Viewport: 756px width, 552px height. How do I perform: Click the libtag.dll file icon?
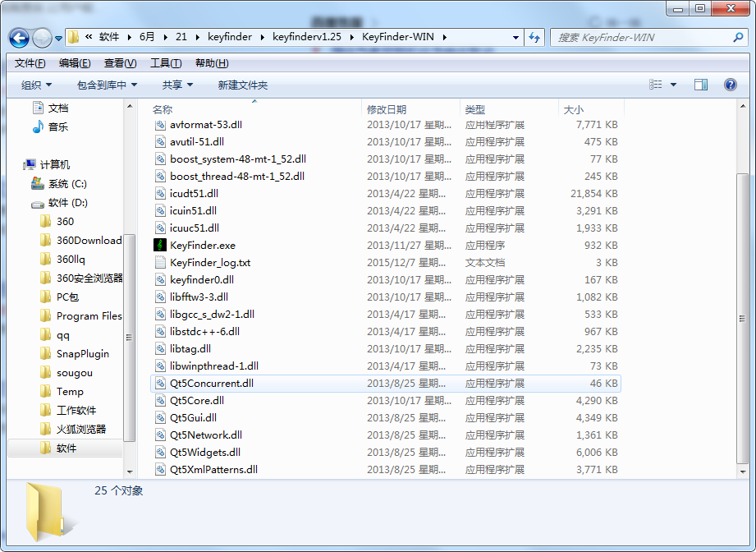[x=160, y=349]
